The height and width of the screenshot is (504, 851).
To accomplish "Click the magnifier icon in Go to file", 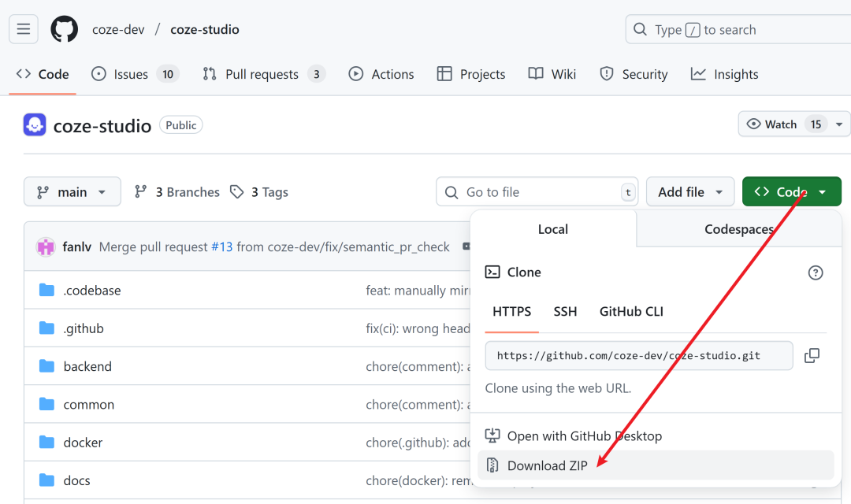I will [x=452, y=192].
